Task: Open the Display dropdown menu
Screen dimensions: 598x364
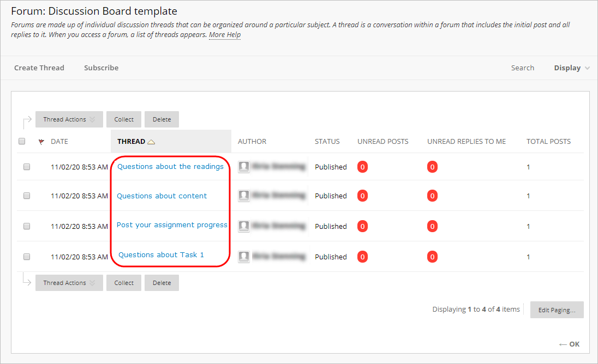Action: point(571,68)
